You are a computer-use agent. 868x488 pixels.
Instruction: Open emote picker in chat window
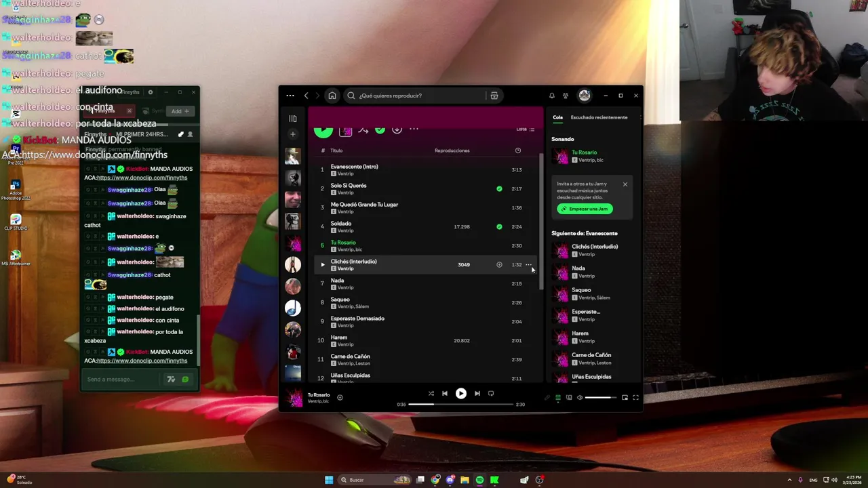(x=185, y=380)
